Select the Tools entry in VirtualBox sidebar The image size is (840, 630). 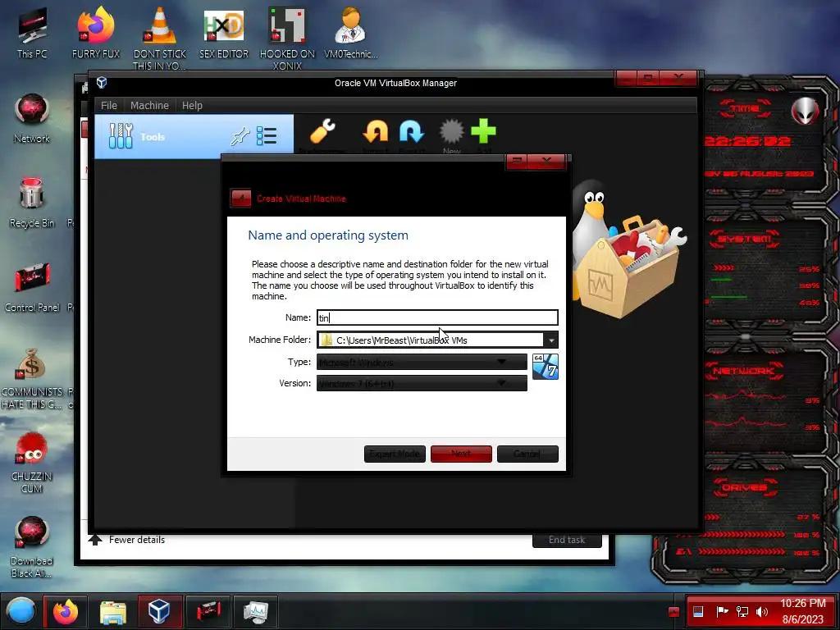pos(194,137)
